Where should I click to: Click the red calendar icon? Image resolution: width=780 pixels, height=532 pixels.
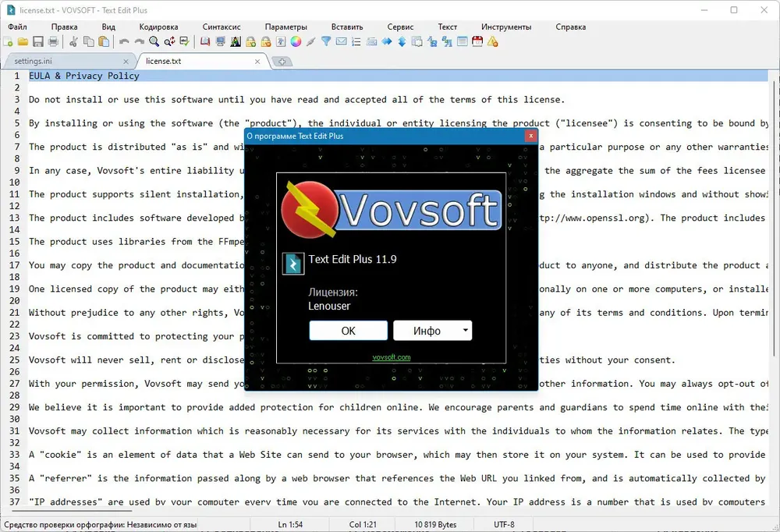click(477, 42)
